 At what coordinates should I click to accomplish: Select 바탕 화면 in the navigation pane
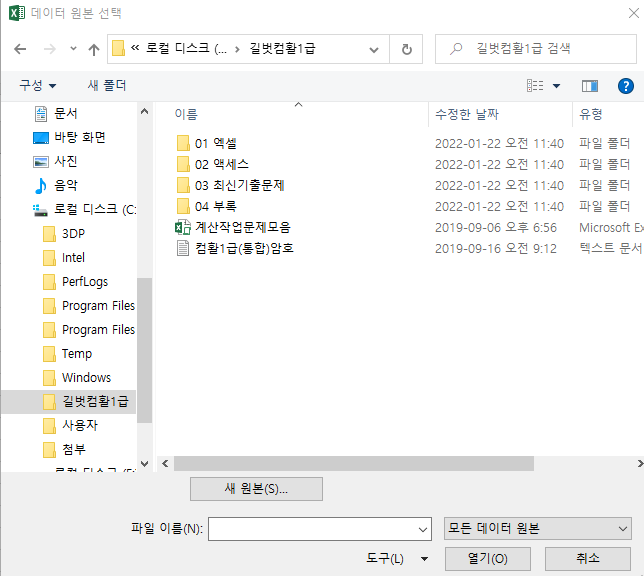(x=79, y=137)
